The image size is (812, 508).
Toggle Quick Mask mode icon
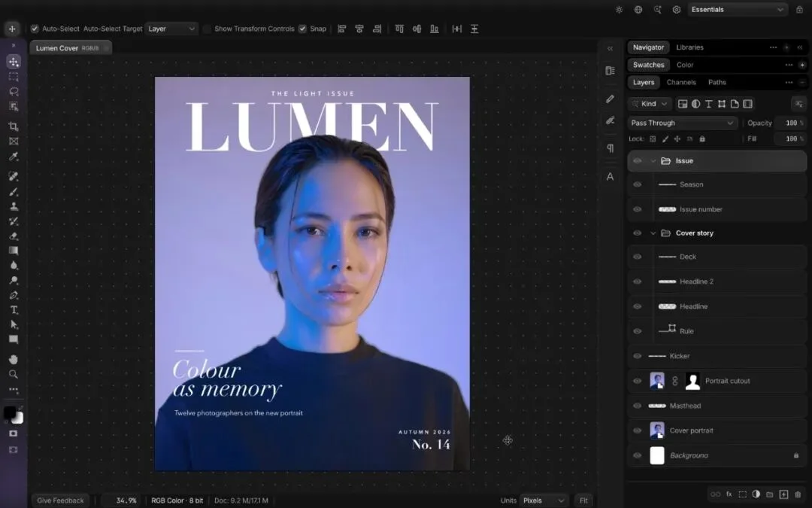[14, 433]
